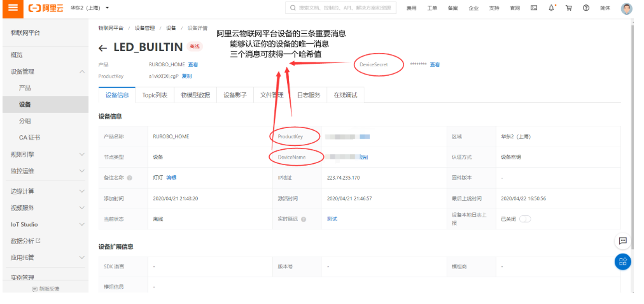This screenshot has width=644, height=304.
Task: Collapse the 设备管理 sidebar section
Action: click(x=81, y=71)
